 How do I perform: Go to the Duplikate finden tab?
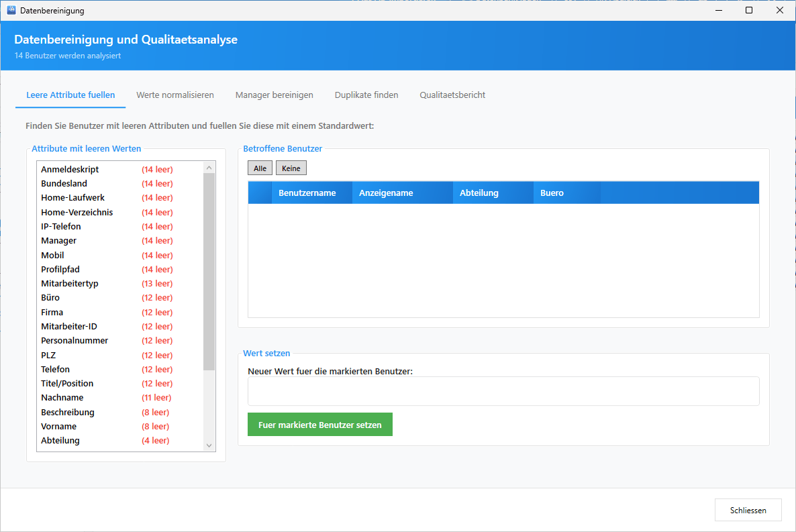click(366, 95)
